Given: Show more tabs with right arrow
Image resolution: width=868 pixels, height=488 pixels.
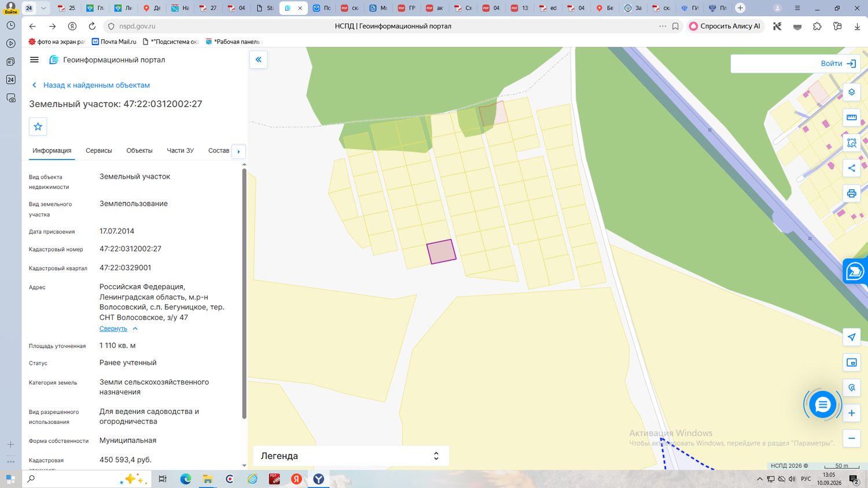Looking at the screenshot, I should [238, 151].
